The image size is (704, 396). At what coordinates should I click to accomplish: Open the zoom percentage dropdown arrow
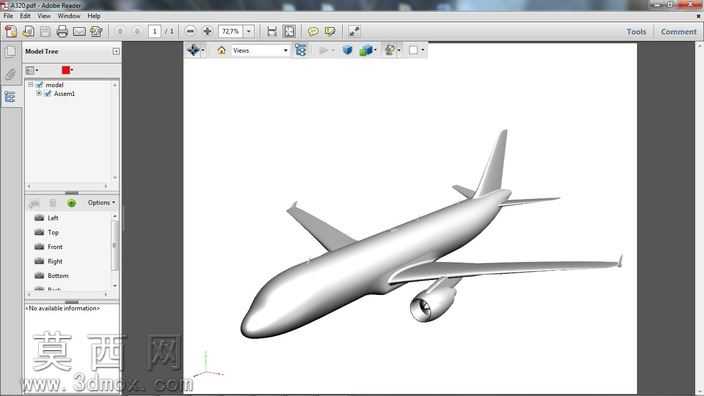pyautogui.click(x=248, y=31)
